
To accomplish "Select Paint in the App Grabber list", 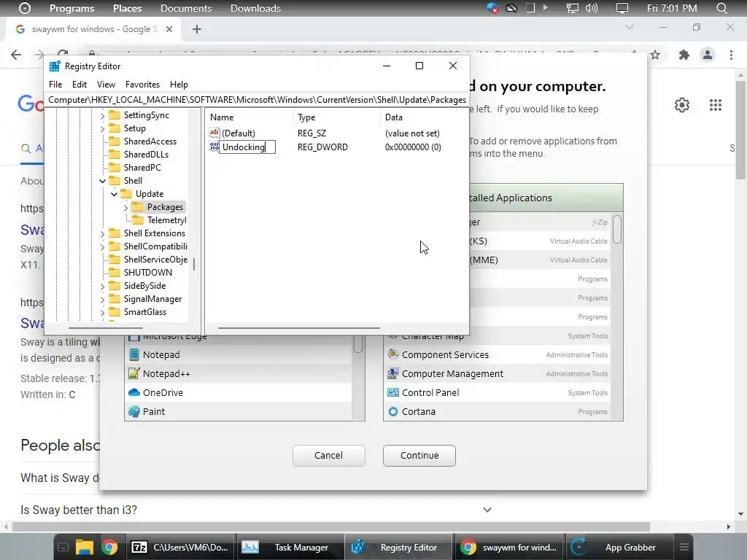I will [239, 412].
